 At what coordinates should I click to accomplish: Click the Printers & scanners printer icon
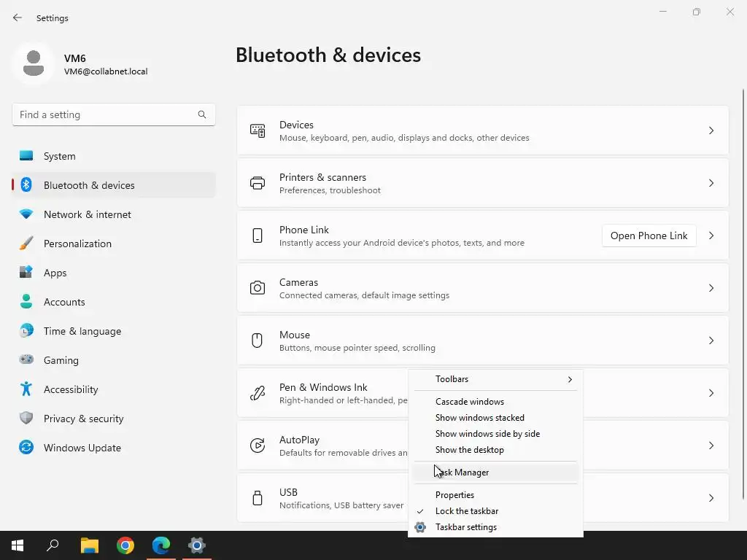point(258,183)
